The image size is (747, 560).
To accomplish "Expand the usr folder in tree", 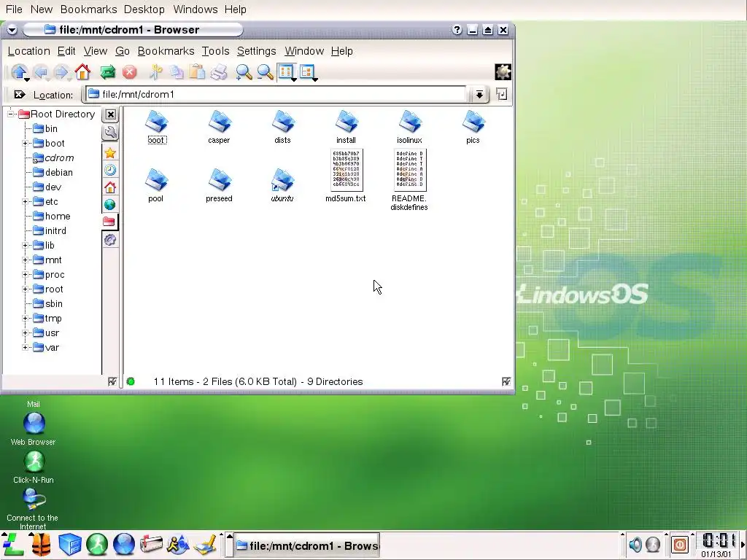I will point(26,332).
